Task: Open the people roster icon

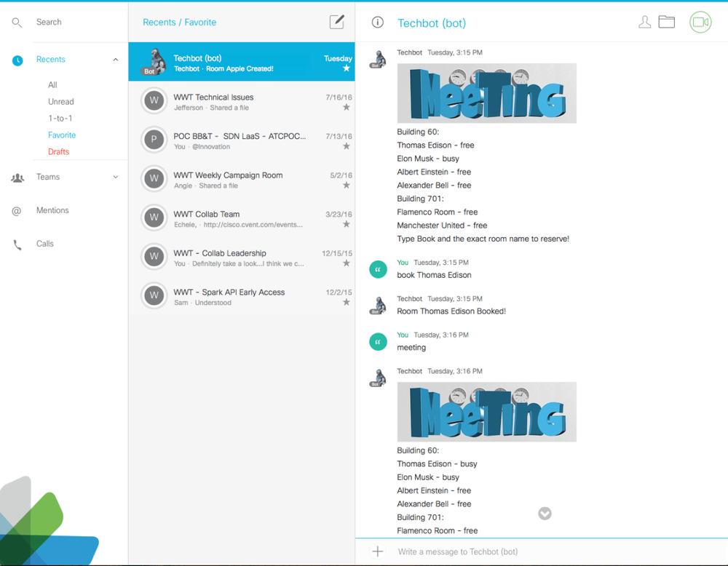Action: pyautogui.click(x=644, y=22)
